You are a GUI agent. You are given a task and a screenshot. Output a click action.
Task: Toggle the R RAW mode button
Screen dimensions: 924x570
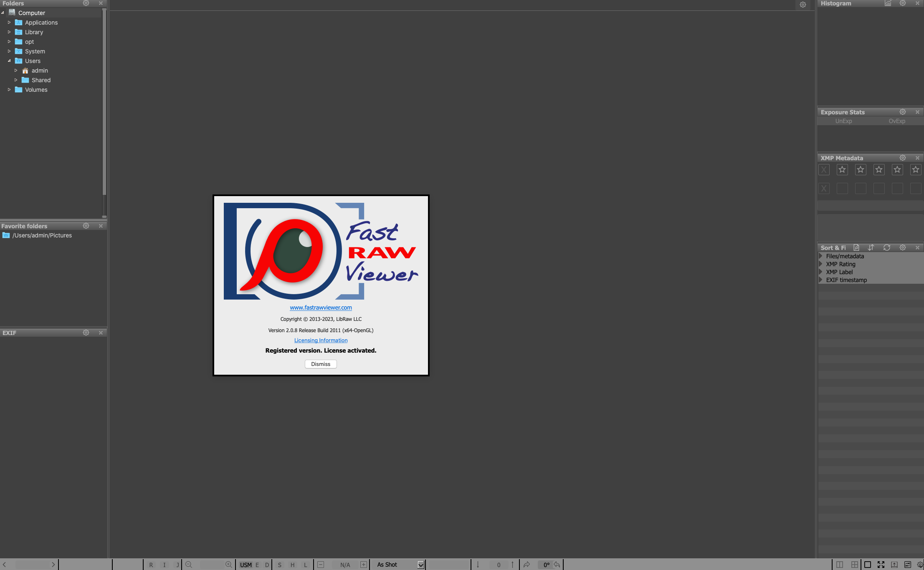pos(151,565)
